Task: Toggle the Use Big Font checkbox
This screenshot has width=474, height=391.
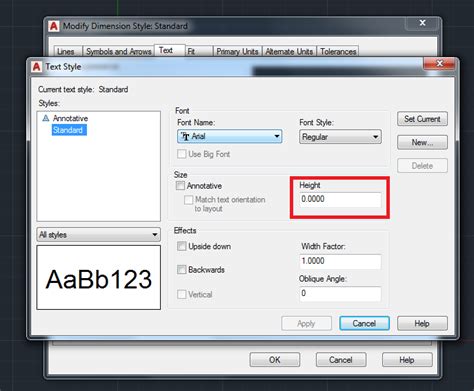Action: point(182,154)
